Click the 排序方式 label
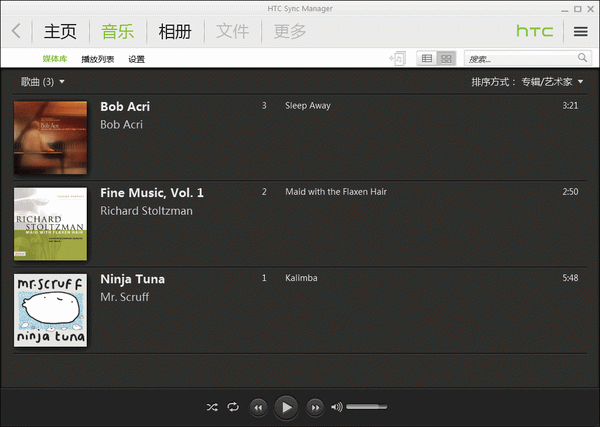This screenshot has height=427, width=600. (493, 81)
